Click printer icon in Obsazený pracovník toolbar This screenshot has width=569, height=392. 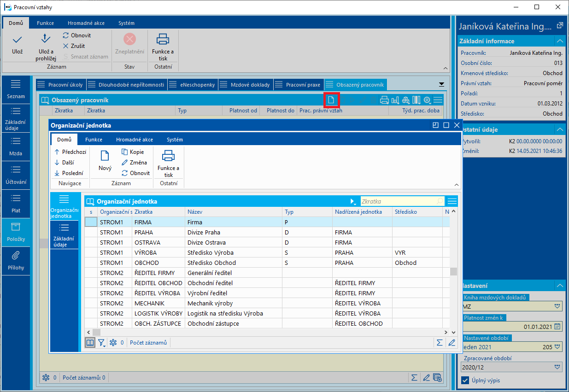383,100
